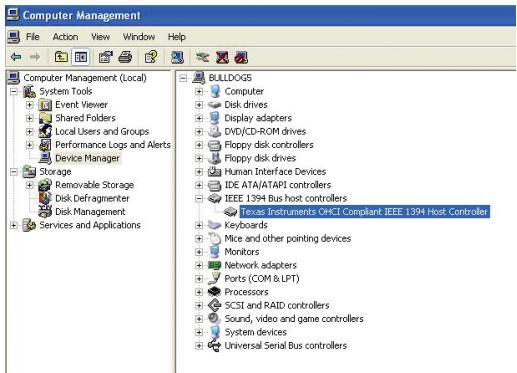Screen dimensions: 517x373
Task: Expand Services and Applications node
Action: [14, 225]
